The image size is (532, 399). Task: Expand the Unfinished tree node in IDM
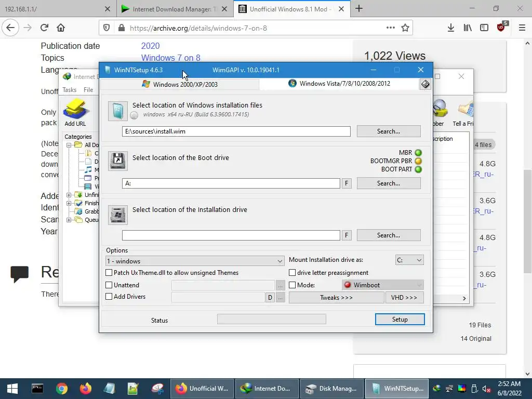(x=69, y=195)
